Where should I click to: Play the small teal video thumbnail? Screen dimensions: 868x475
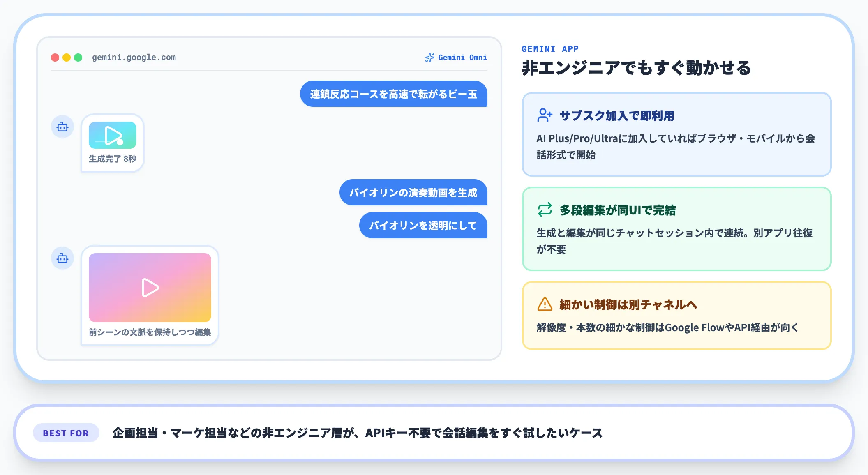click(x=113, y=135)
